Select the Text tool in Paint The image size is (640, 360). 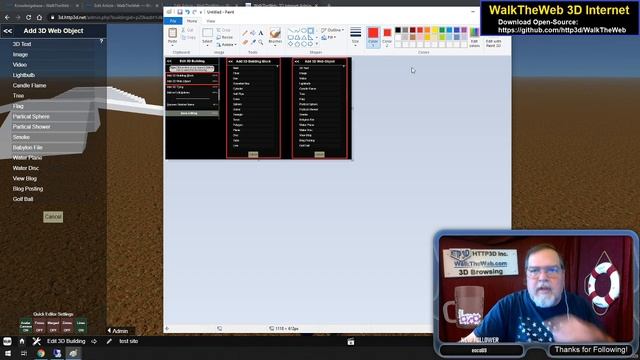click(260, 33)
